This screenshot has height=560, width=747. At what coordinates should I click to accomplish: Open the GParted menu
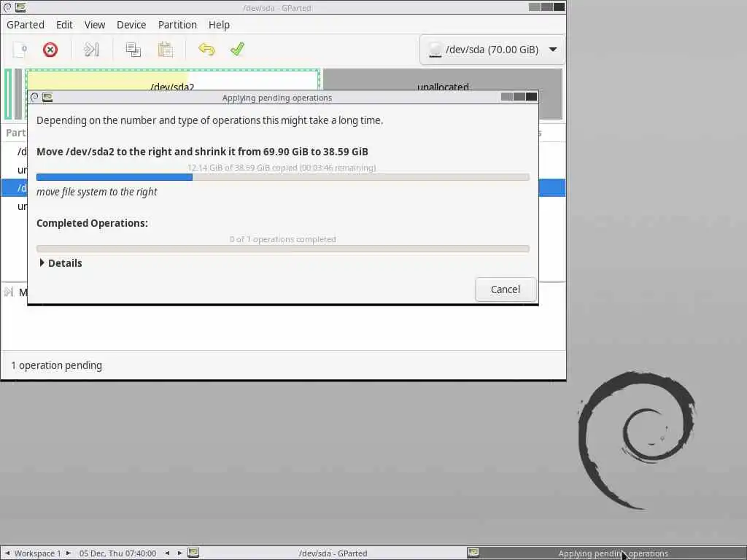26,25
